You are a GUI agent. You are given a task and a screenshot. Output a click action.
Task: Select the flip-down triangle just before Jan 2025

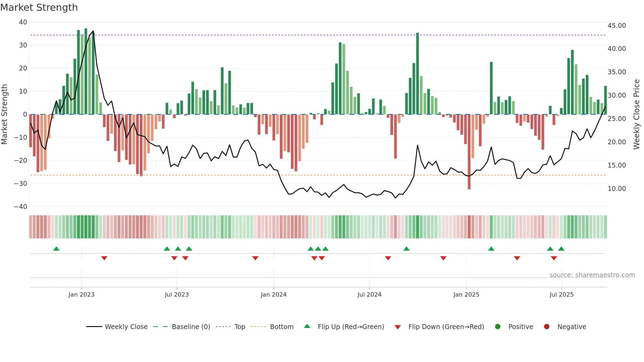click(443, 258)
